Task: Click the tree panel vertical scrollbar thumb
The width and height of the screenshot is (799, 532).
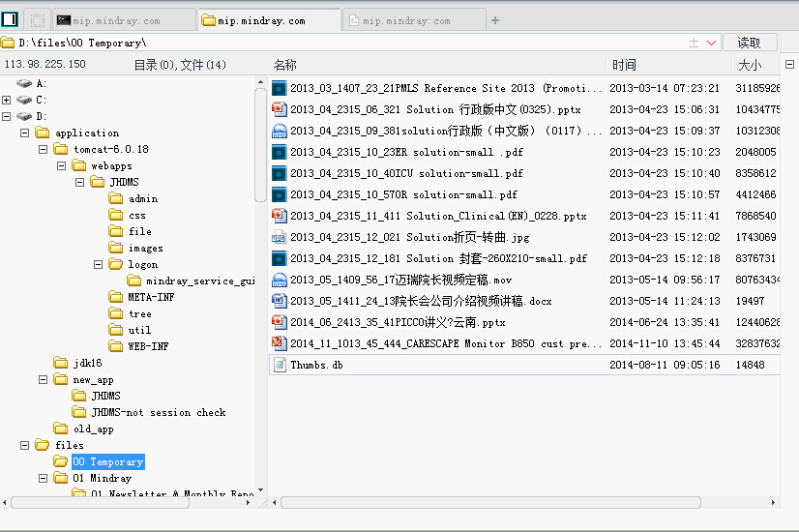Action: tap(260, 145)
